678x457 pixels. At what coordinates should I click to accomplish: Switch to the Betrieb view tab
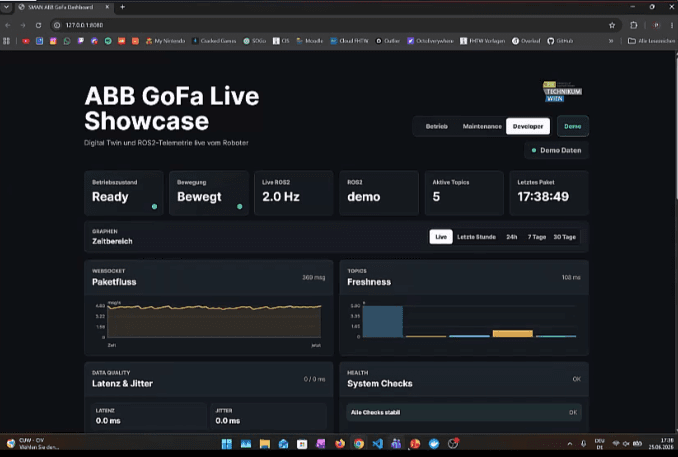point(436,126)
